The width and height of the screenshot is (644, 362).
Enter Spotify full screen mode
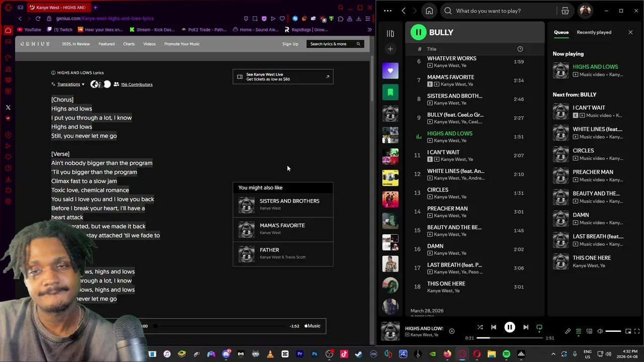click(x=637, y=331)
